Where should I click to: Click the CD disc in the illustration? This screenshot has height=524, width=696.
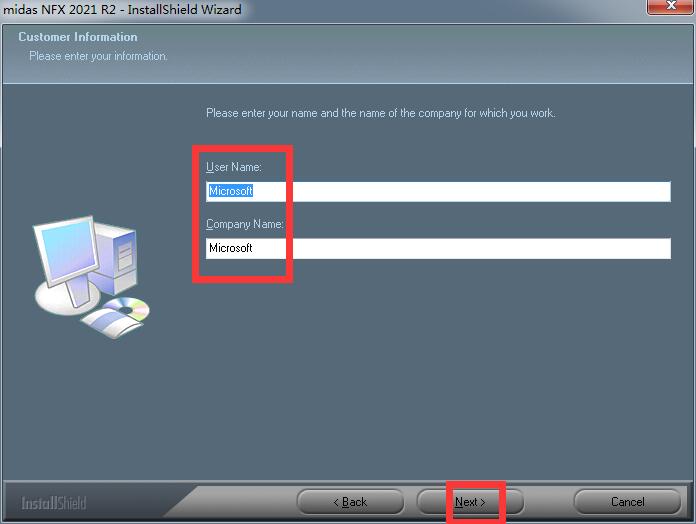(127, 308)
